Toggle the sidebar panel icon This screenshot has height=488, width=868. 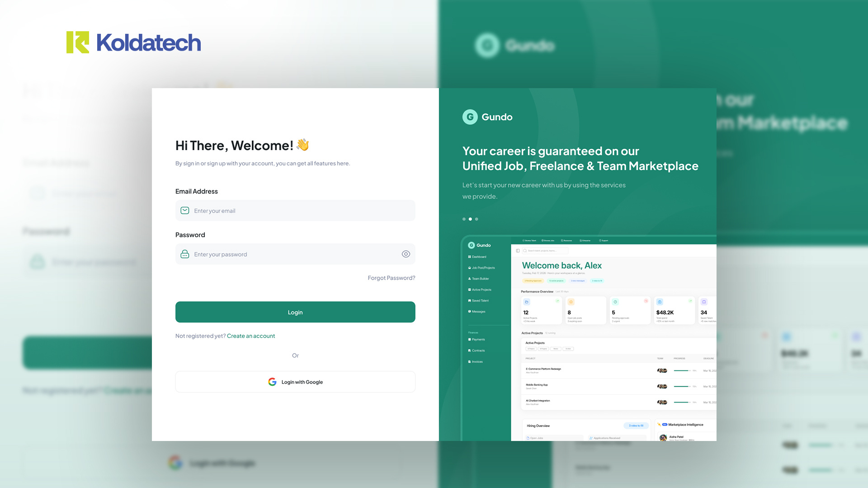coord(518,250)
